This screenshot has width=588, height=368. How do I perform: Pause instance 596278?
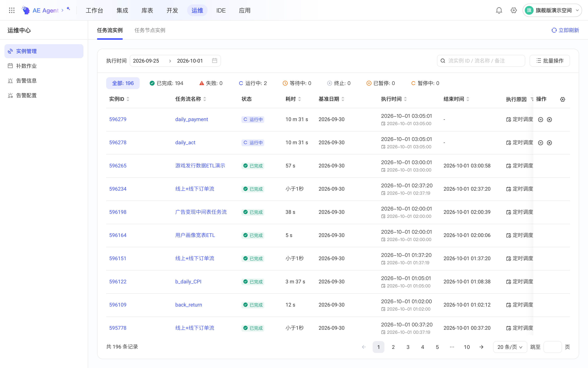pyautogui.click(x=540, y=143)
